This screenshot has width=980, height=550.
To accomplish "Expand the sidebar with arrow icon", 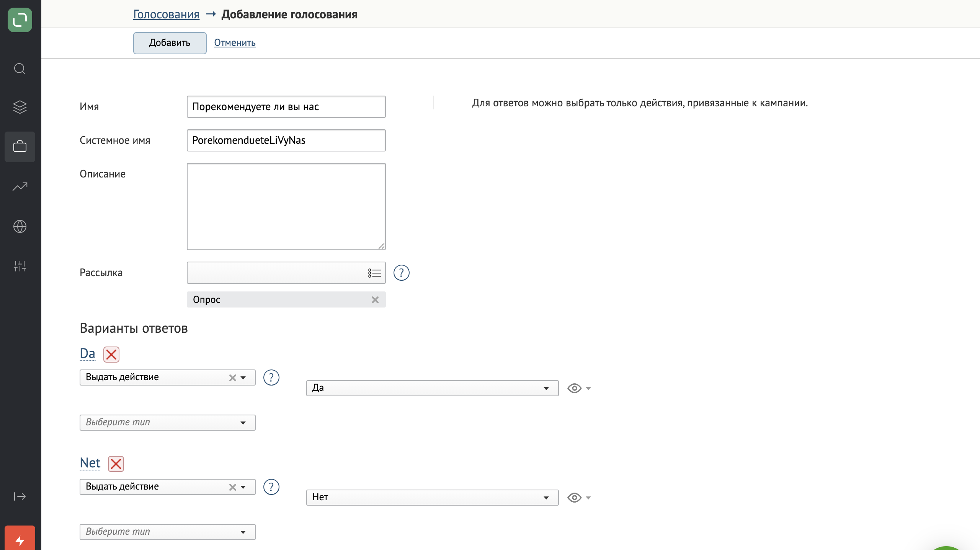I will (x=20, y=496).
